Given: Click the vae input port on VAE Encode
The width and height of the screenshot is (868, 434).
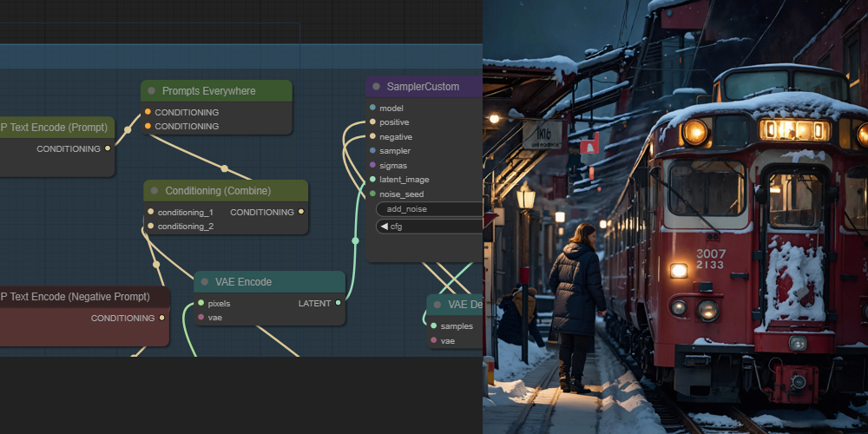Looking at the screenshot, I should coord(201,317).
